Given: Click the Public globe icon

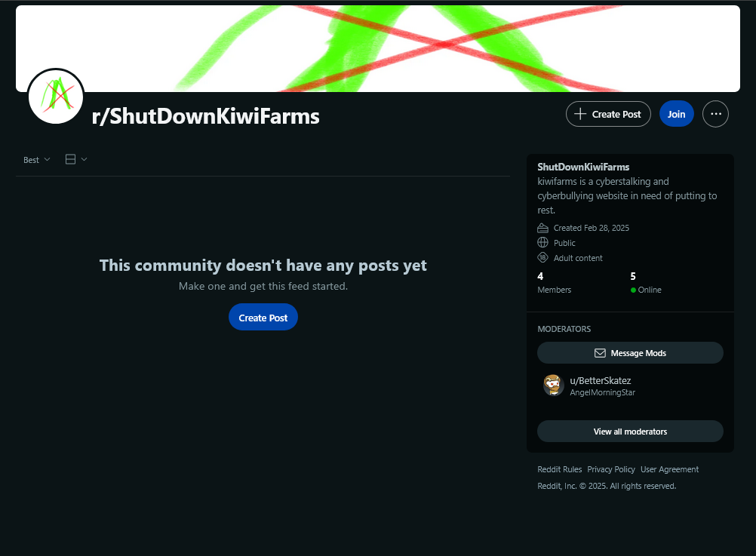Looking at the screenshot, I should pyautogui.click(x=543, y=242).
